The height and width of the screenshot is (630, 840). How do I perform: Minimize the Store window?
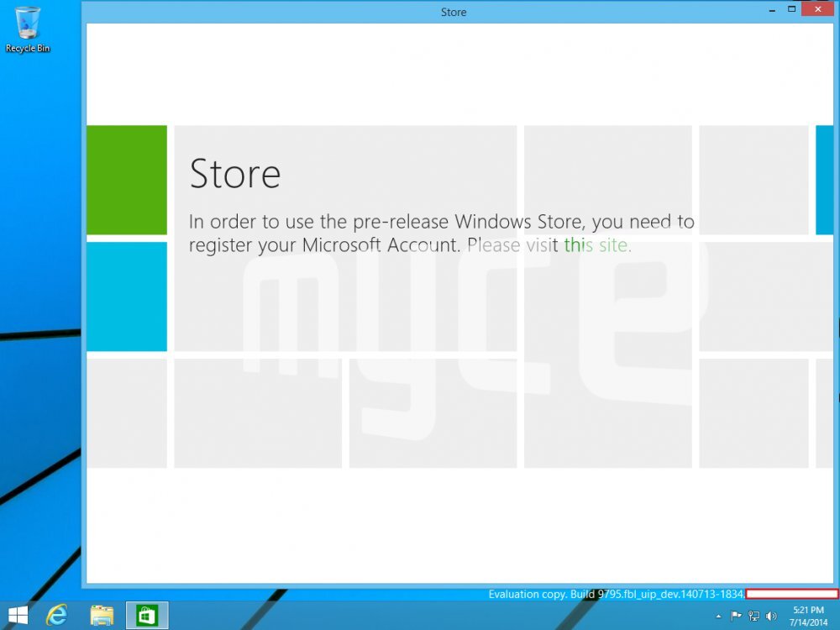[770, 9]
